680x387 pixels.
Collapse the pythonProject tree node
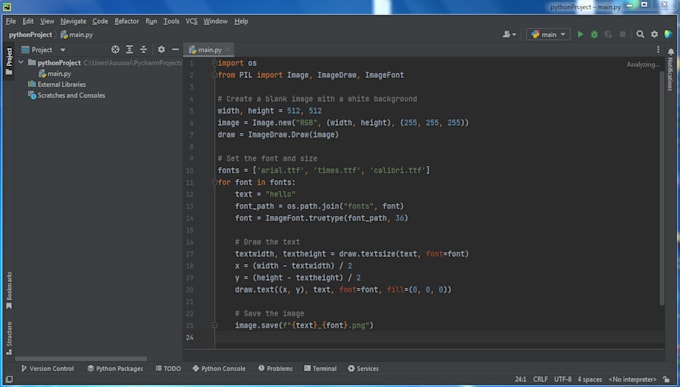pyautogui.click(x=21, y=62)
